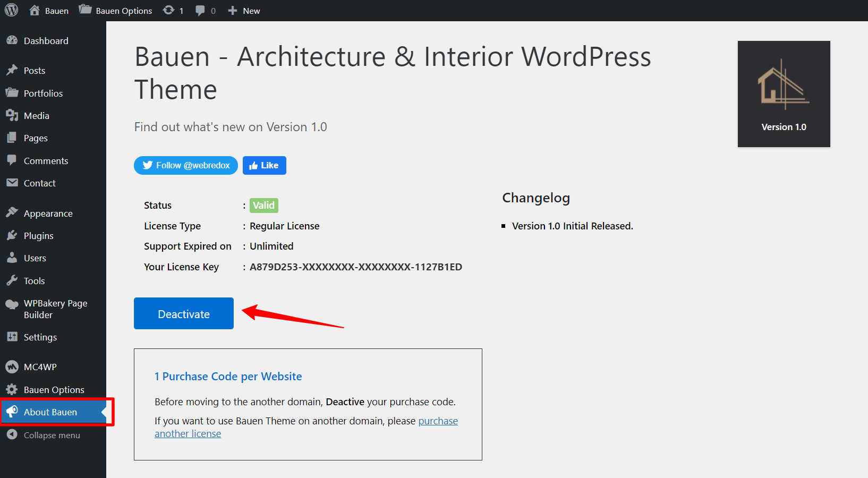Image resolution: width=868 pixels, height=478 pixels.
Task: Click the license key A879D253 text
Action: 356,267
